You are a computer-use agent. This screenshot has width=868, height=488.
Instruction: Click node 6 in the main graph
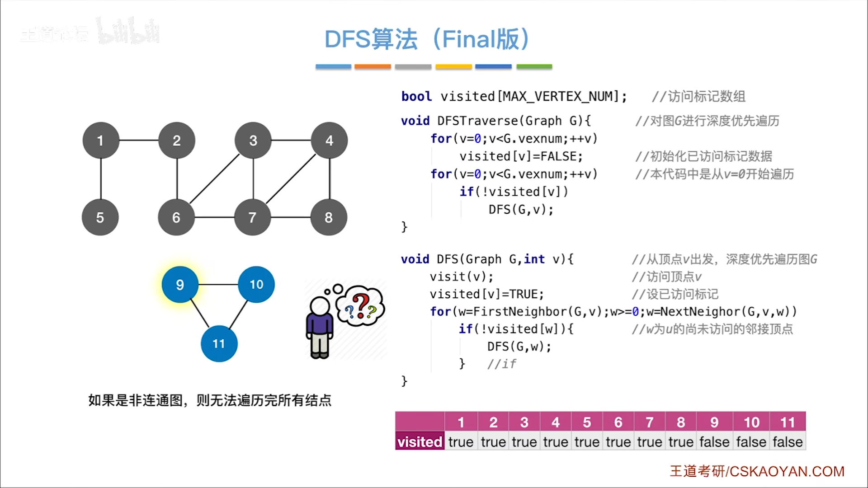click(176, 217)
